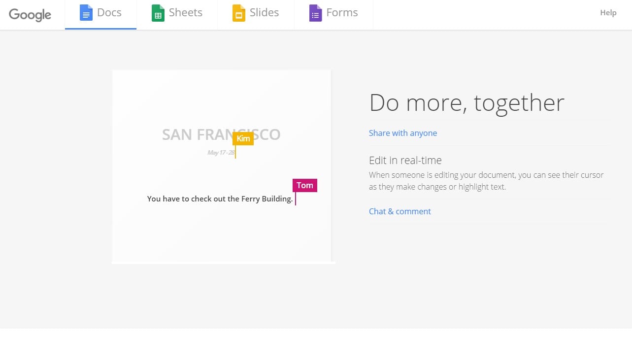Click the document preview thumbnail

coord(222,166)
